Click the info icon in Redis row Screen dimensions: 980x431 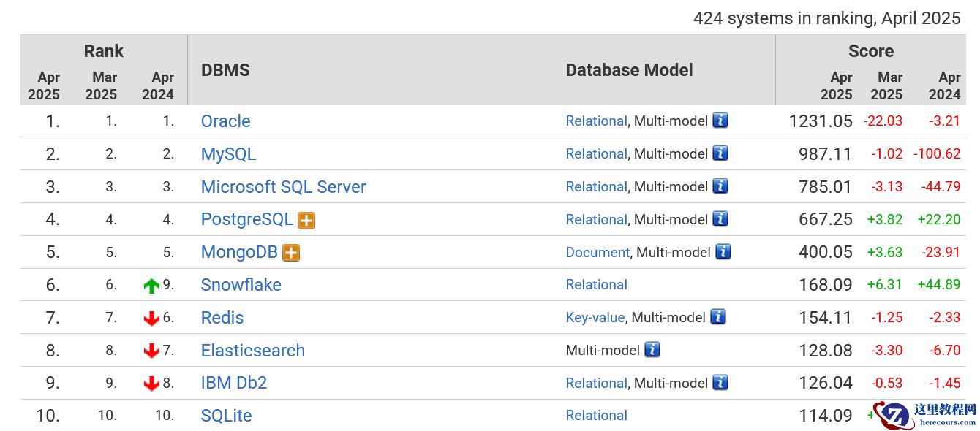718,317
